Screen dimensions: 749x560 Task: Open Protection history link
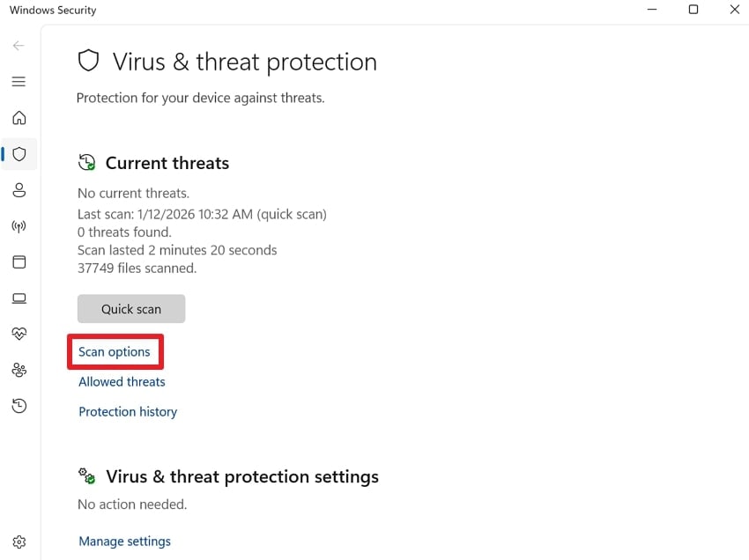tap(128, 411)
